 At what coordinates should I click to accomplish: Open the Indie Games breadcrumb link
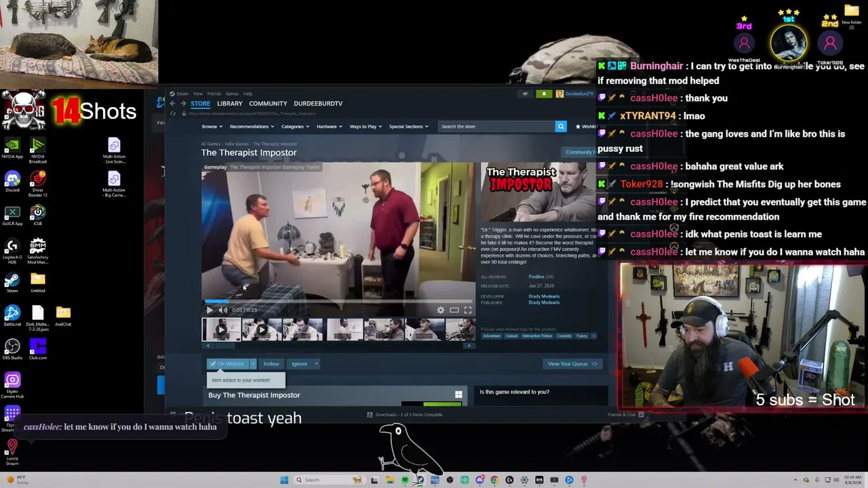237,144
